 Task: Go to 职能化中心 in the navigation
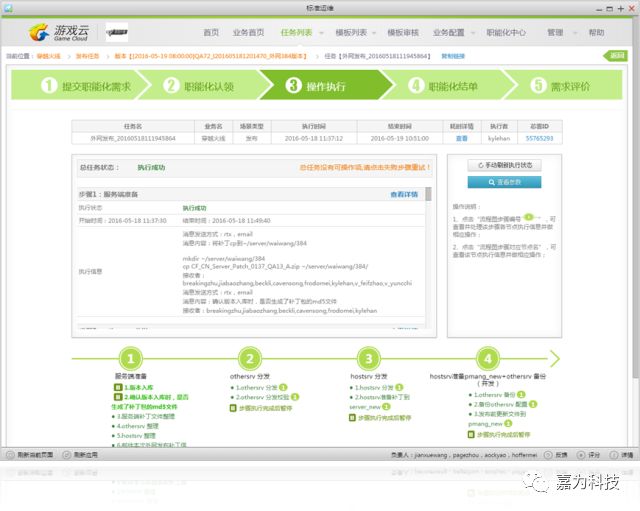click(x=506, y=33)
